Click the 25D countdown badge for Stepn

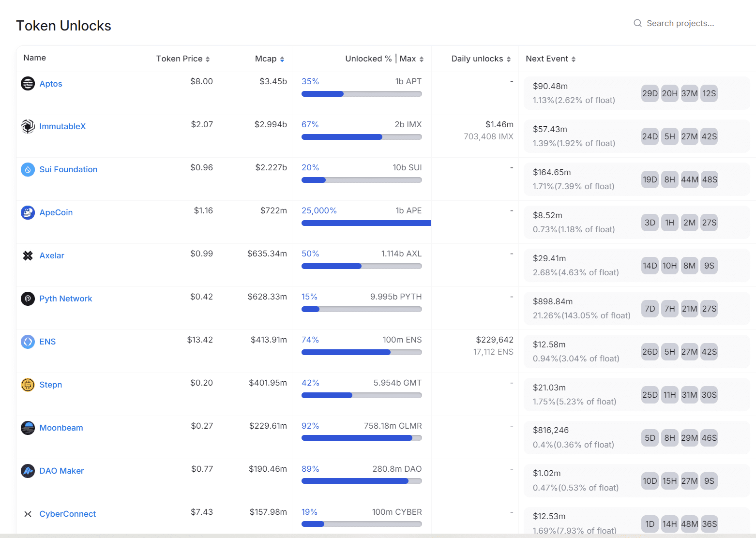tap(650, 395)
